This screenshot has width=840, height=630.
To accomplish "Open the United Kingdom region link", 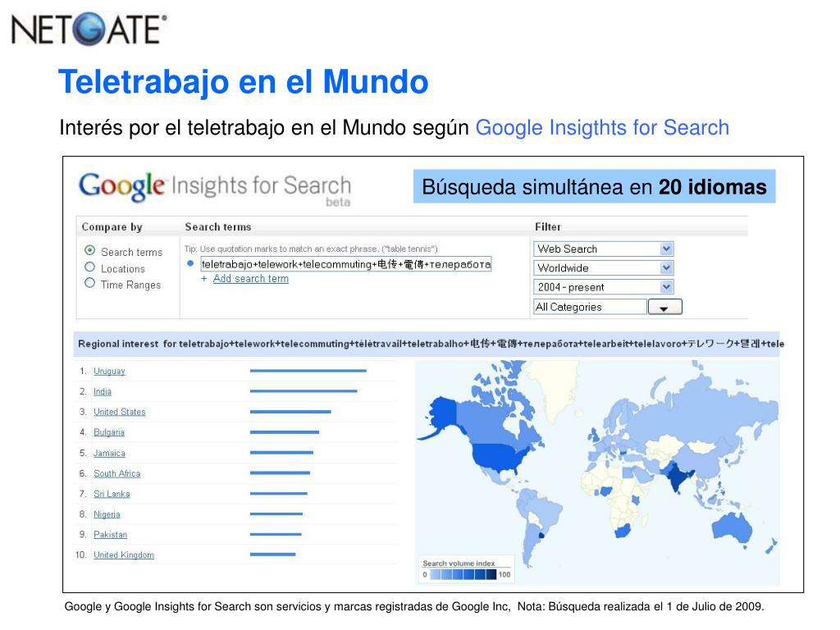I will click(124, 555).
